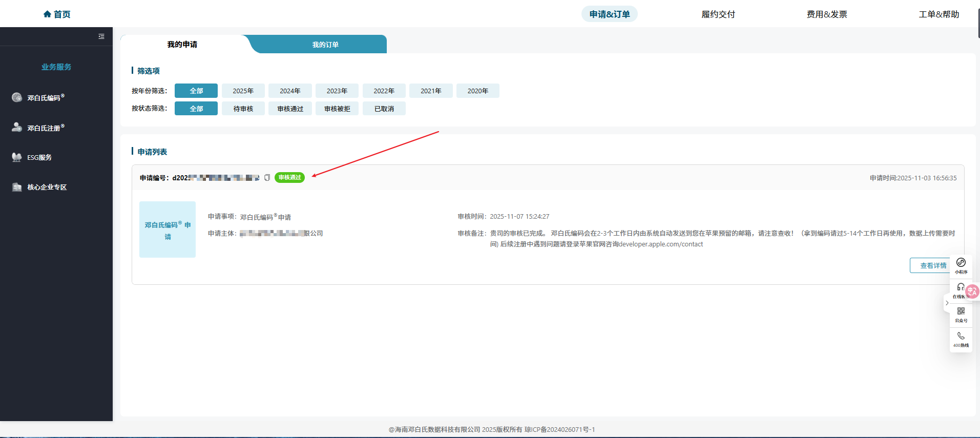
Task: Collapse the sidebar with the menu fold icon
Action: click(101, 36)
